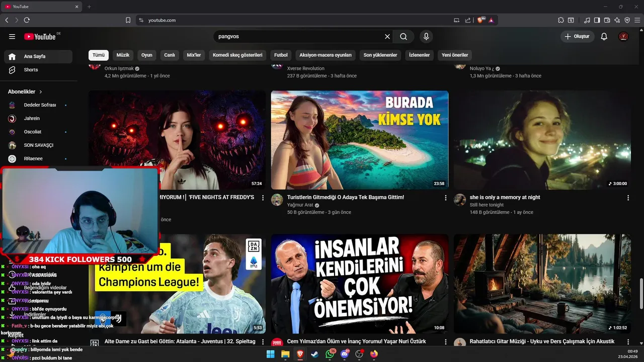Open Brave Leo AI sparkle icon
644x362 pixels.
pyautogui.click(x=617, y=20)
